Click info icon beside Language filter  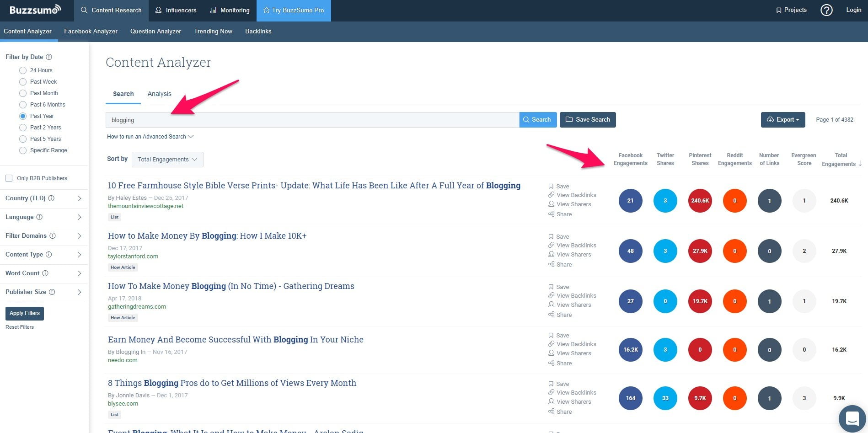coord(39,217)
